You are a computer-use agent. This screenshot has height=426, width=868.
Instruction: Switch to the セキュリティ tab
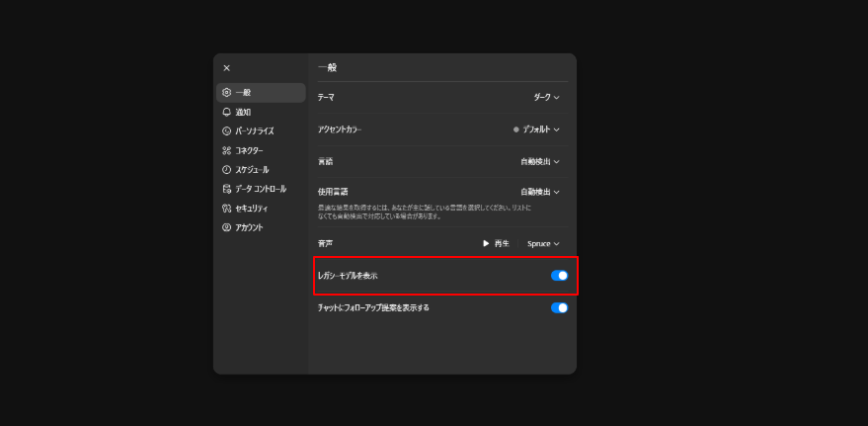click(x=261, y=209)
